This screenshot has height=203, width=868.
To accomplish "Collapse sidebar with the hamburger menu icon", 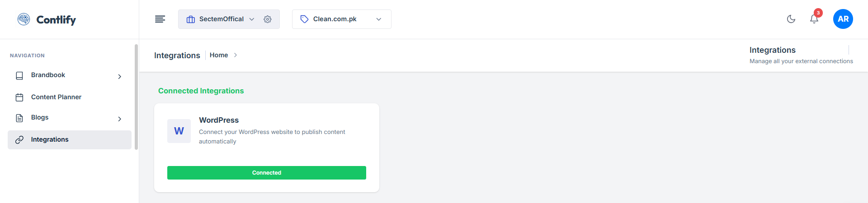I will [160, 19].
